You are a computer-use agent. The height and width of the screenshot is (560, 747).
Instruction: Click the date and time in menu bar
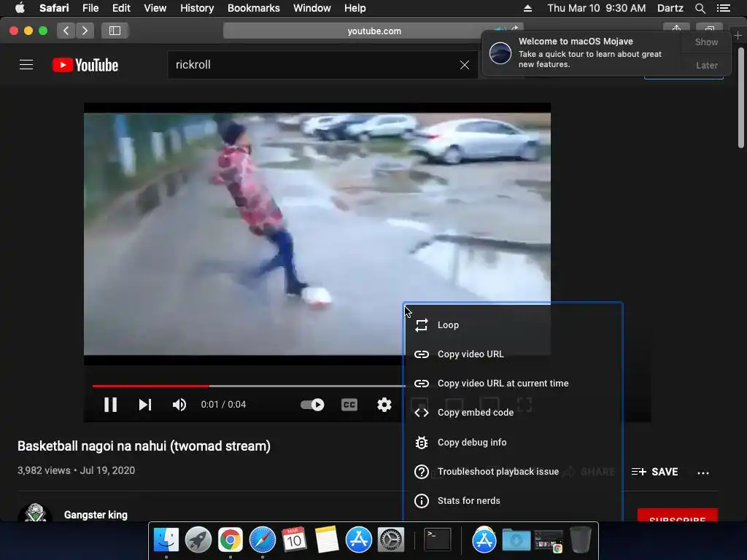coord(597,8)
